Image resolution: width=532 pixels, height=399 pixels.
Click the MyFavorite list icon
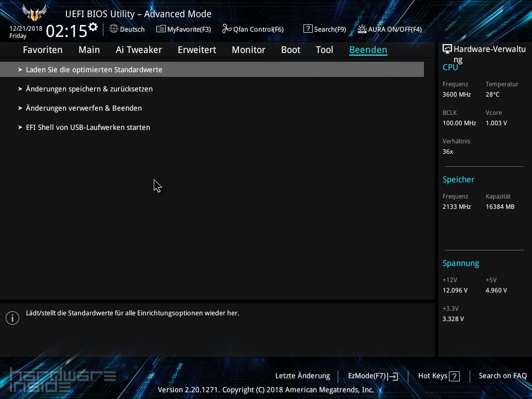point(161,29)
